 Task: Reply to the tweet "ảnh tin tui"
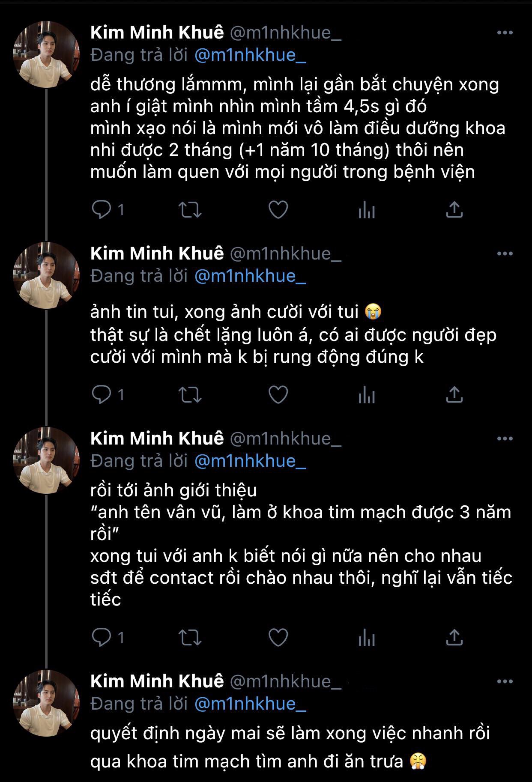coord(102,394)
